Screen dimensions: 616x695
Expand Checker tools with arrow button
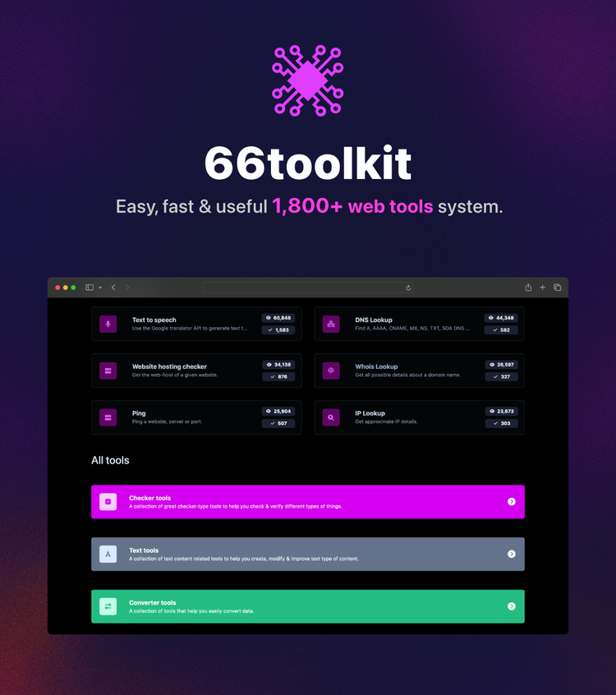click(511, 502)
